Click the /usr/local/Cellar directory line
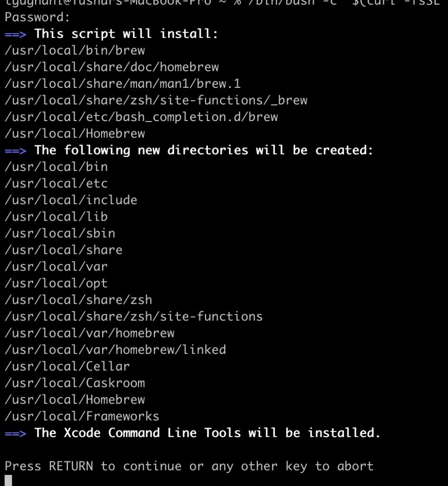Viewport: 448px width, 486px height. tap(67, 366)
